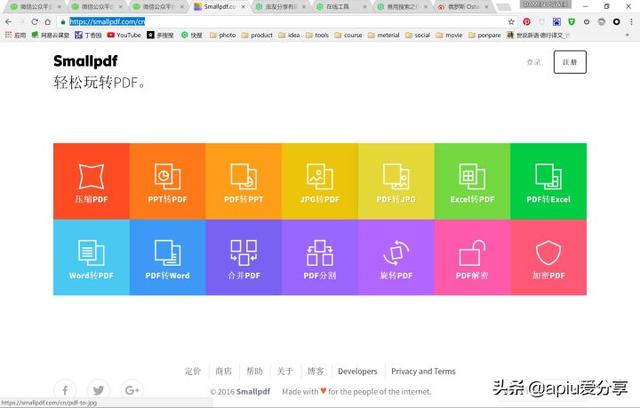The width and height of the screenshot is (640, 408).
Task: Expand the movie bookmarks folder
Action: pyautogui.click(x=449, y=35)
